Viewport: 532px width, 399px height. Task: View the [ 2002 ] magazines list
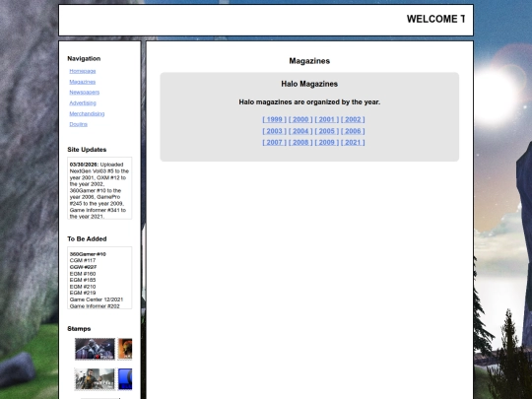pyautogui.click(x=353, y=119)
